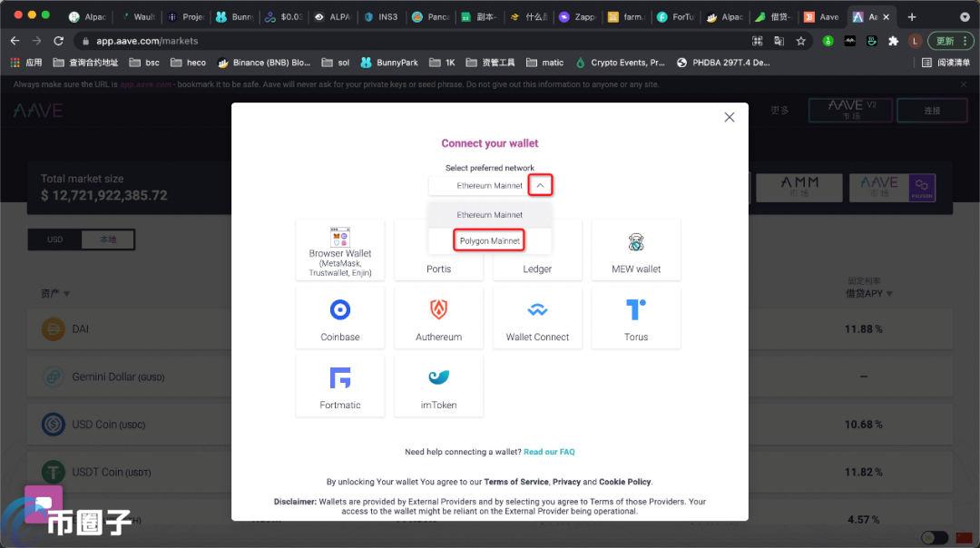Go back in browser history

click(15, 41)
